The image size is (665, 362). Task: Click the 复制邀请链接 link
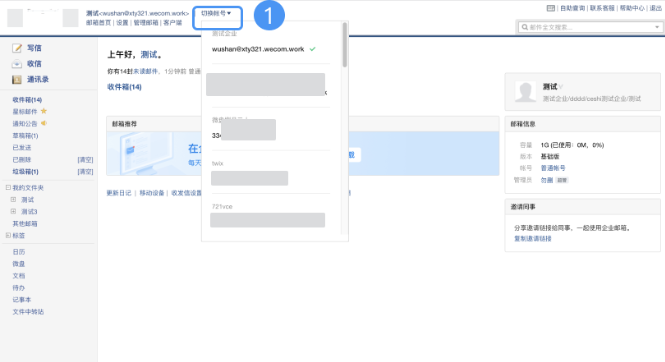click(x=533, y=239)
